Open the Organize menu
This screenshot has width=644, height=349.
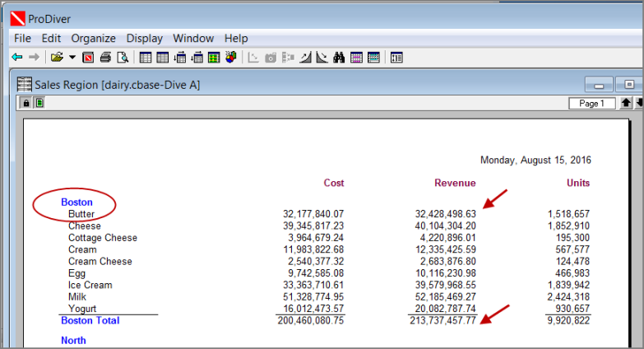pos(93,38)
